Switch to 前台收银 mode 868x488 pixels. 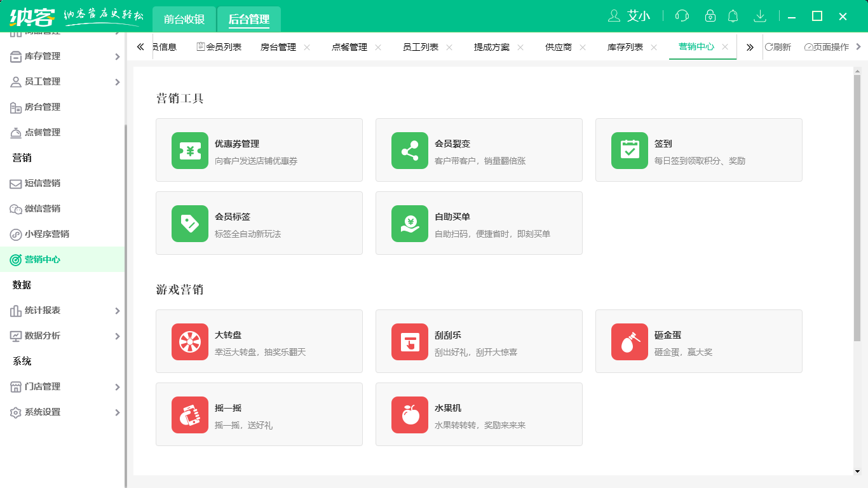pyautogui.click(x=185, y=19)
